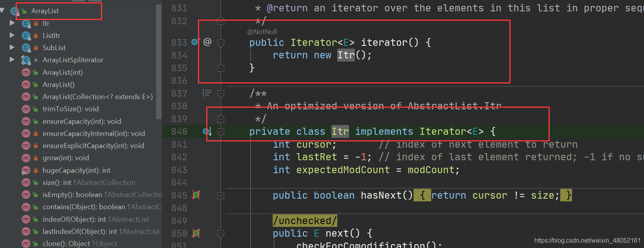
Task: Click public access icon beside indexOf(Object)
Action: (36, 219)
